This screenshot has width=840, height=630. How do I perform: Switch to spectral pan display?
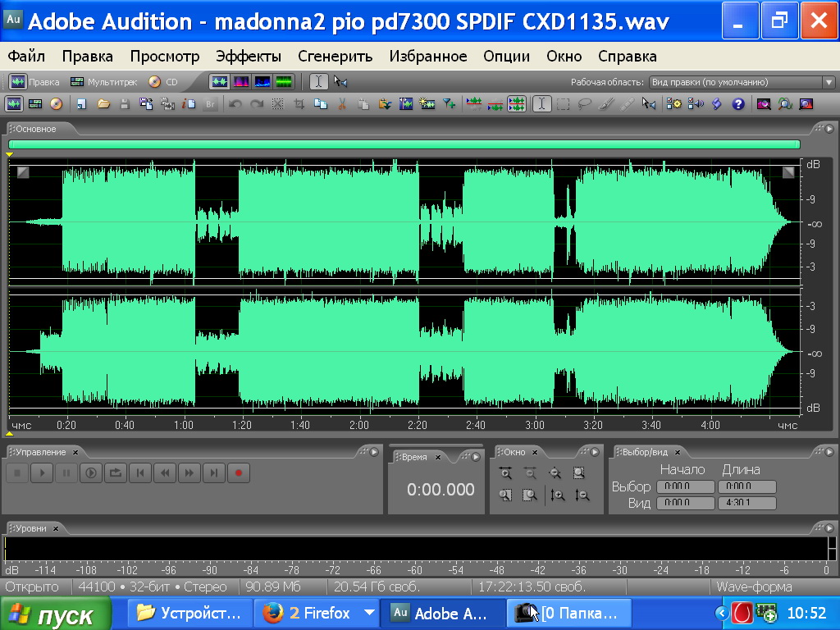(262, 82)
